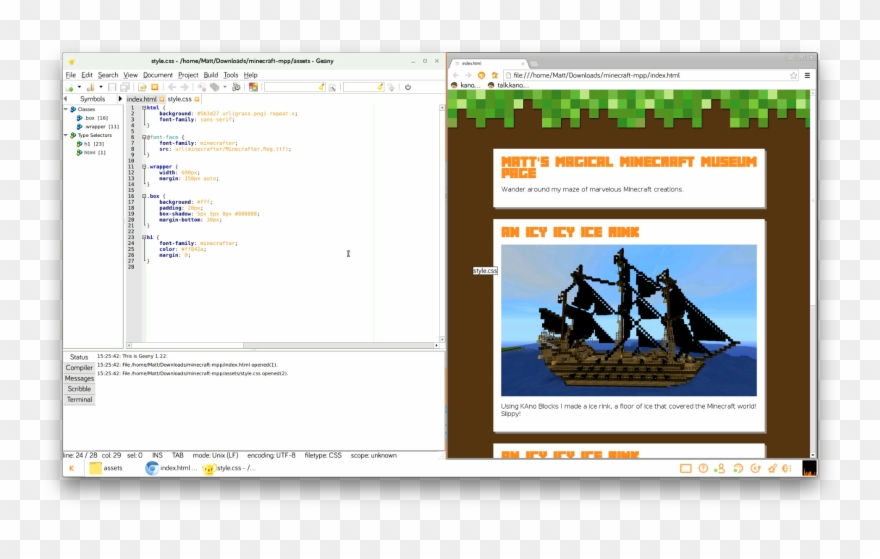Open the browser hamburger menu
Image resolution: width=880 pixels, height=559 pixels.
(807, 75)
